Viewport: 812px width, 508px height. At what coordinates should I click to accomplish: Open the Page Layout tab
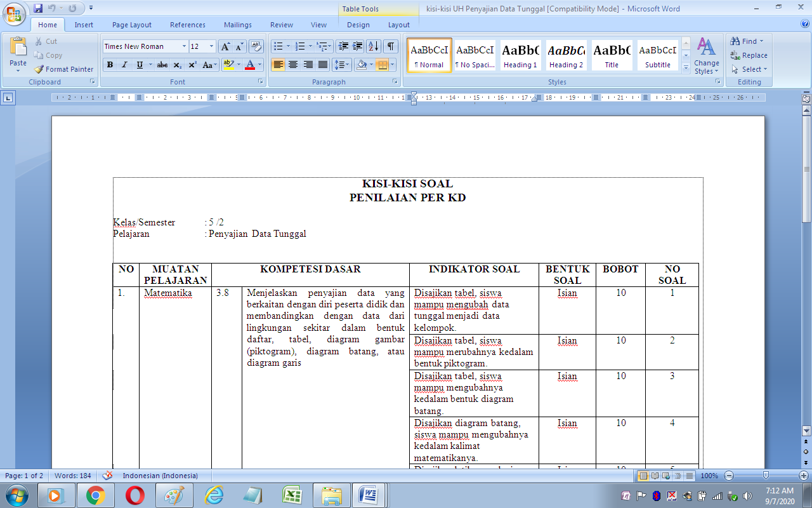pos(132,25)
